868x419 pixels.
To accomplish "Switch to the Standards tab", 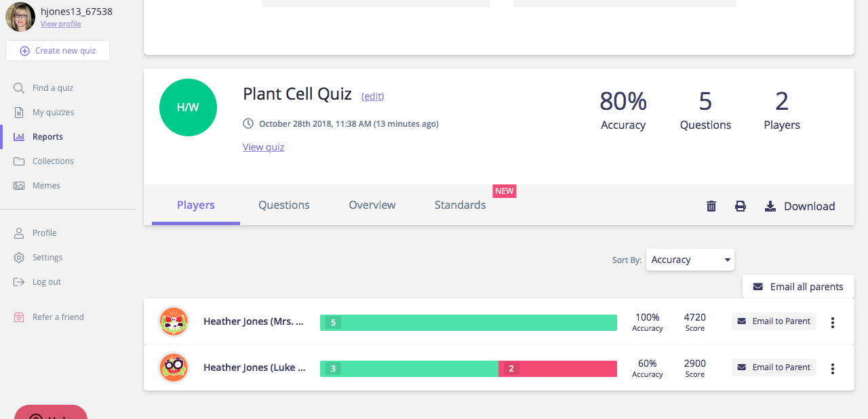I will (460, 205).
